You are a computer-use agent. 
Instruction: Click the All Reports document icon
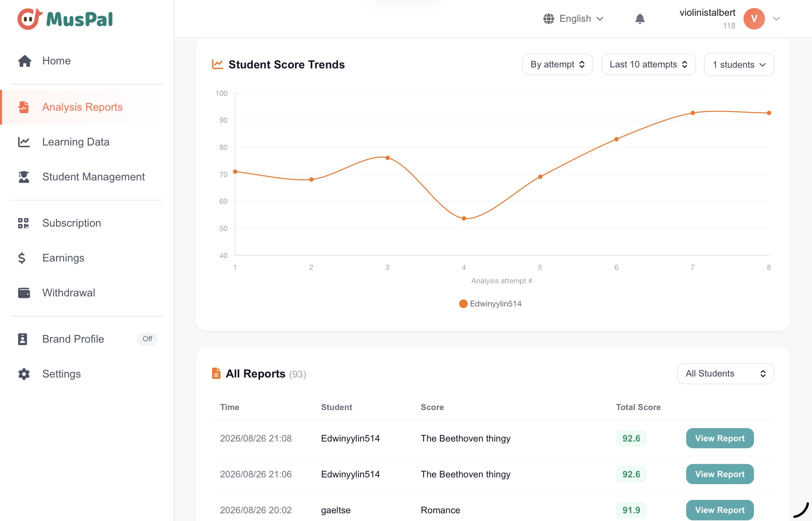[216, 373]
